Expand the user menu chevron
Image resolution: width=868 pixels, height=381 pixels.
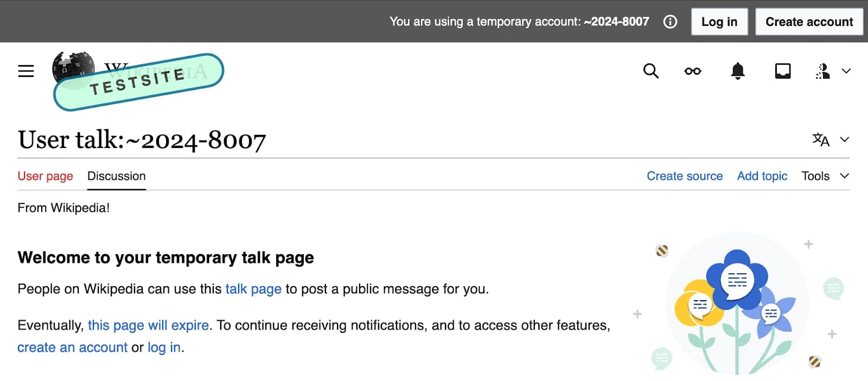[x=846, y=71]
